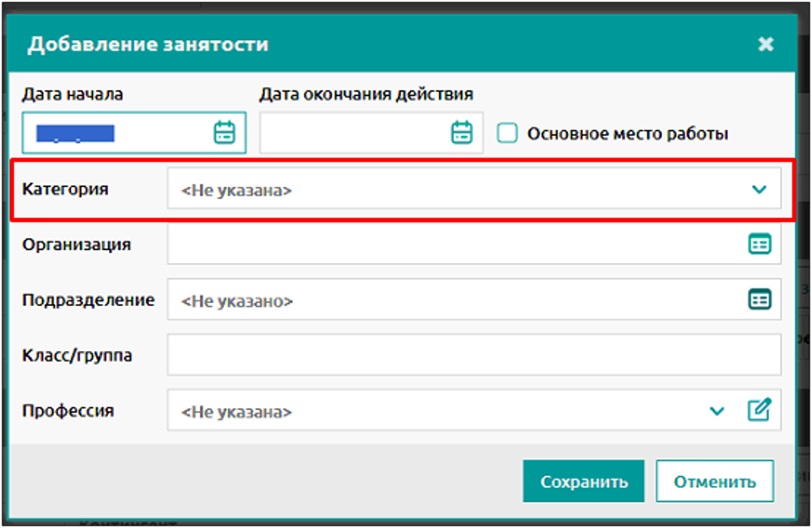Open the Профессия combo box showing <Не указана>
The image size is (812, 528).
click(x=433, y=411)
